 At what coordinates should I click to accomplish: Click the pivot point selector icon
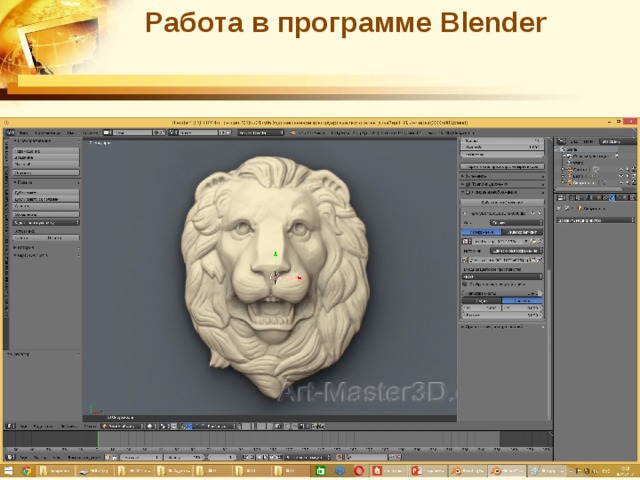[163, 426]
